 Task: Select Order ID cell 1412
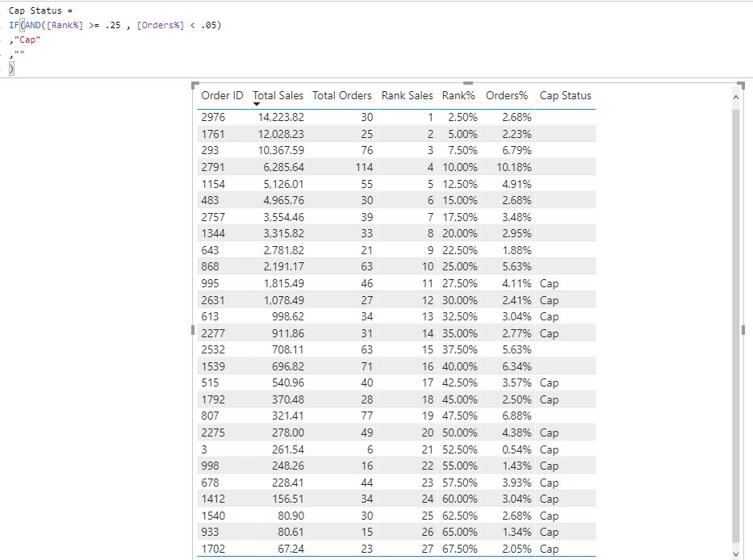tap(213, 499)
